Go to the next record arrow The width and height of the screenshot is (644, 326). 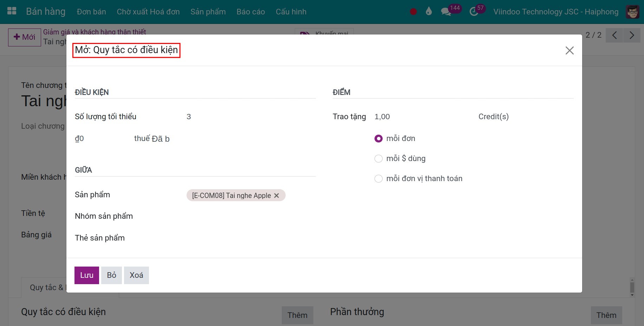[x=632, y=35]
